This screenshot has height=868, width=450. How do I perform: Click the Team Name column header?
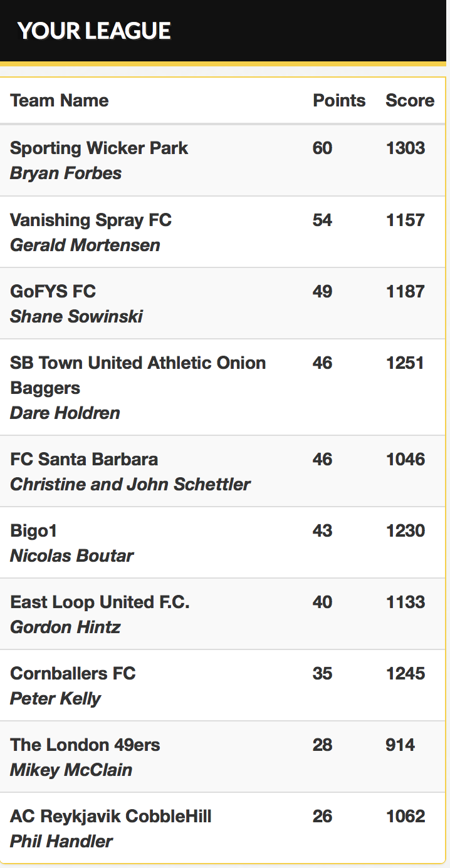pos(60,100)
